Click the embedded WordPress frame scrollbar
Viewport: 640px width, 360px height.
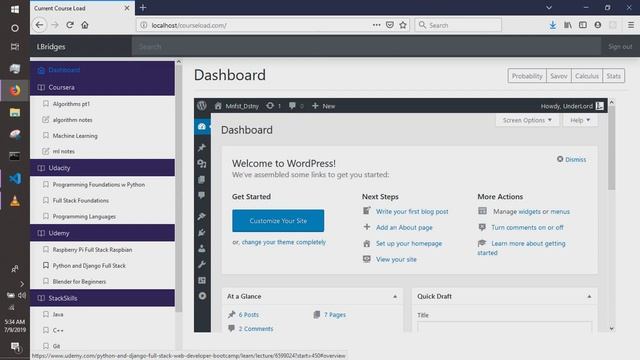click(611, 147)
